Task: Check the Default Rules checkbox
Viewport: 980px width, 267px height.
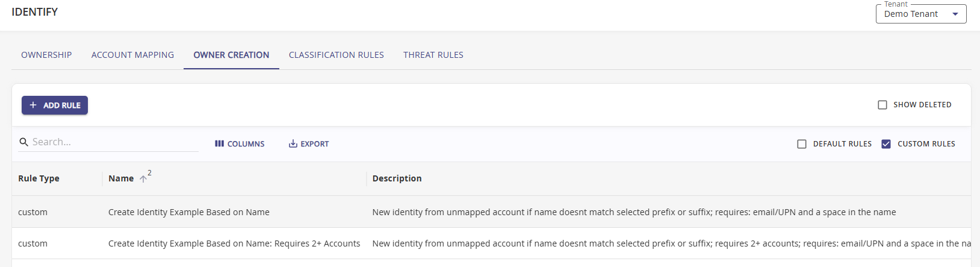Action: pyautogui.click(x=802, y=144)
